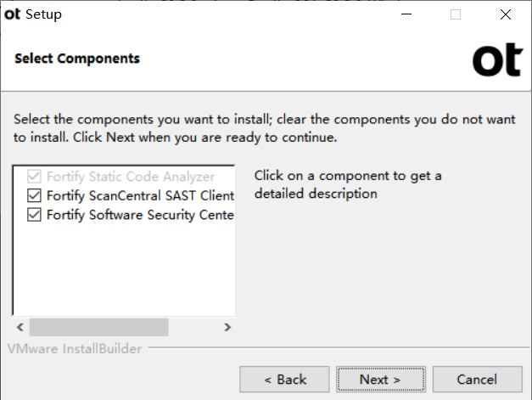Return with the Back button
Image resolution: width=532 pixels, height=400 pixels.
[284, 380]
